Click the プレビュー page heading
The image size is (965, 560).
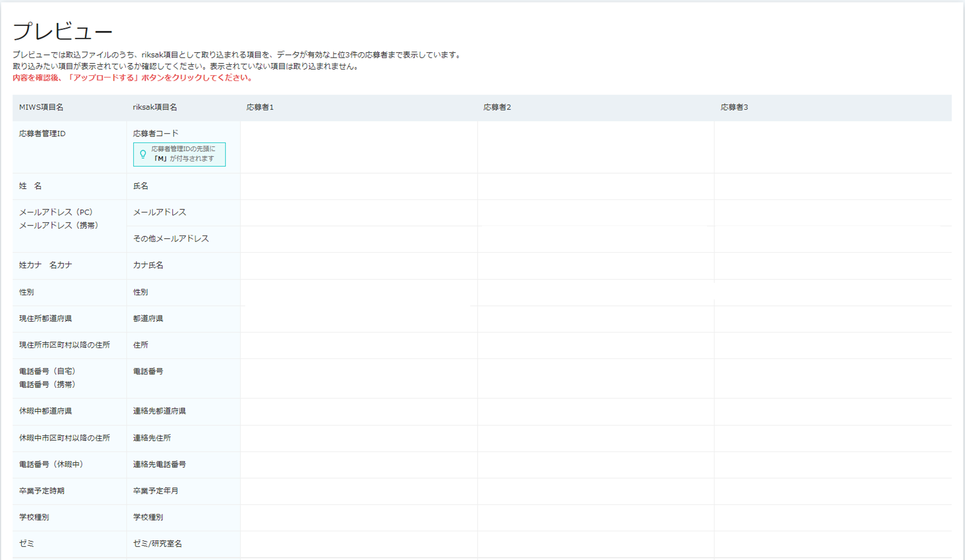pos(62,31)
